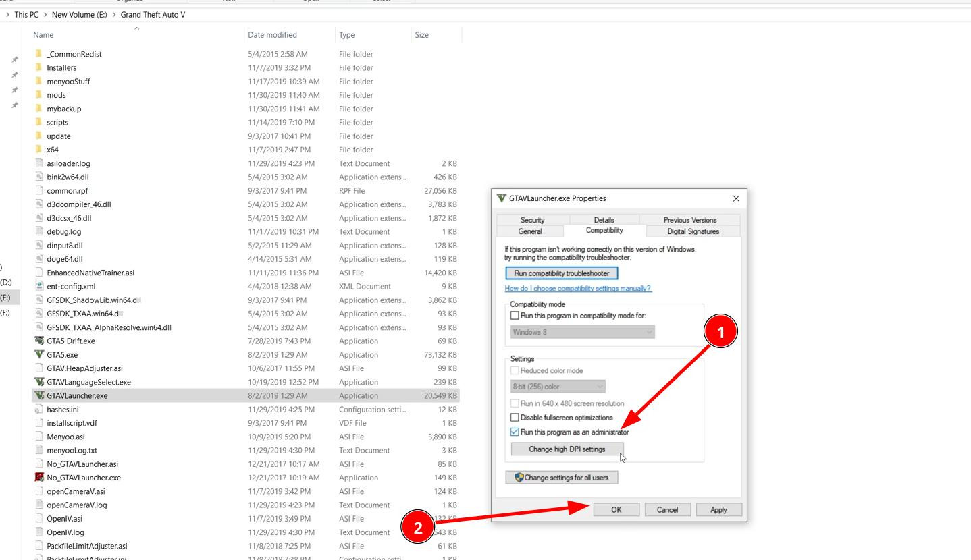971x560 pixels.
Task: Click the menyooStuff folder icon
Action: [38, 81]
